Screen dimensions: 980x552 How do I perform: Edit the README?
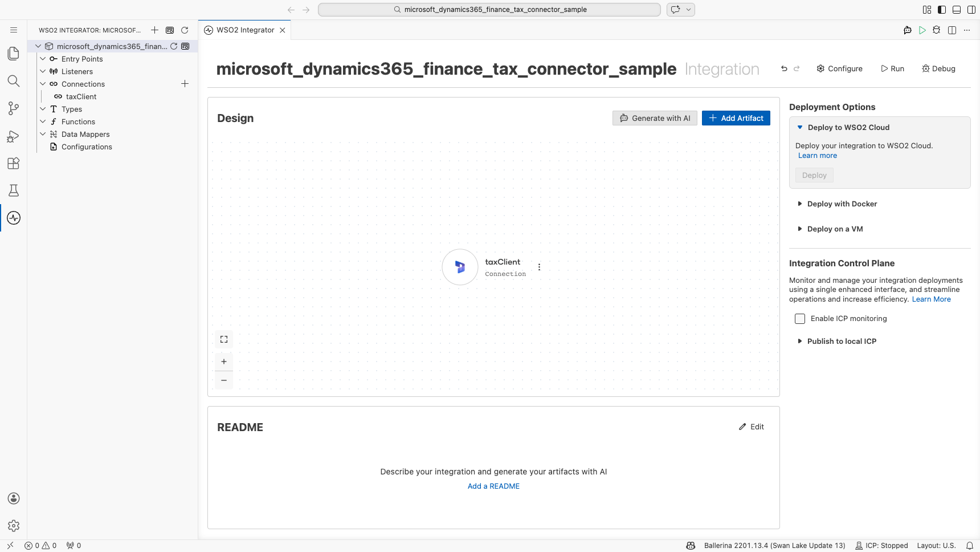pyautogui.click(x=752, y=427)
